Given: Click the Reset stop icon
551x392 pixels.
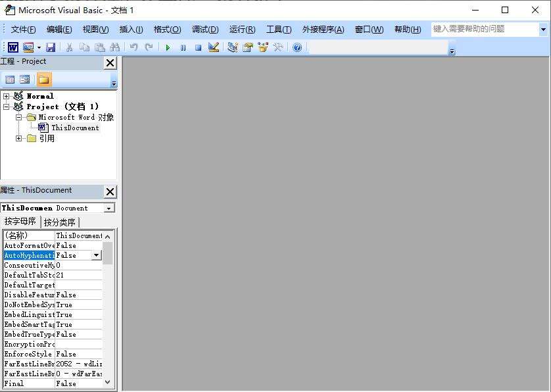Looking at the screenshot, I should [x=198, y=47].
